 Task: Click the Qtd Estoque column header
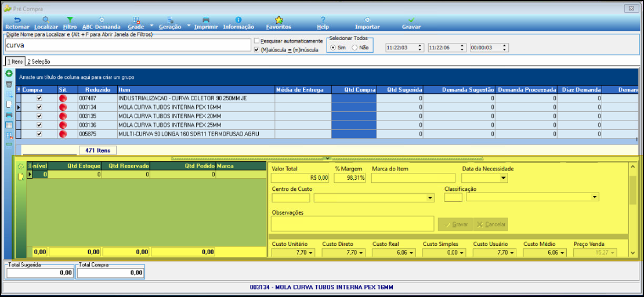[75, 165]
